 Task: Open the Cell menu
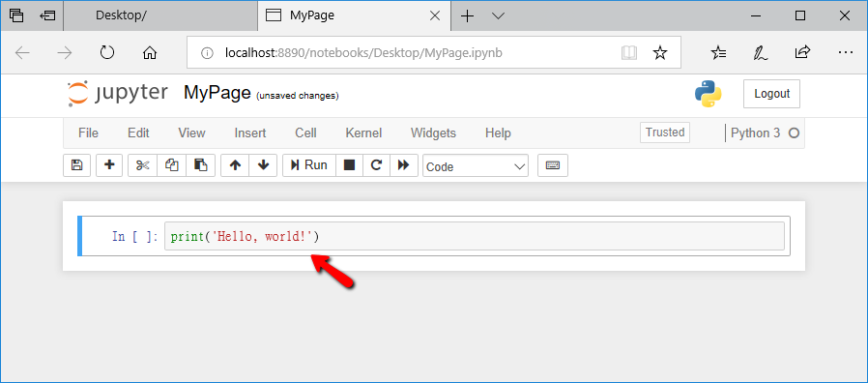point(305,133)
